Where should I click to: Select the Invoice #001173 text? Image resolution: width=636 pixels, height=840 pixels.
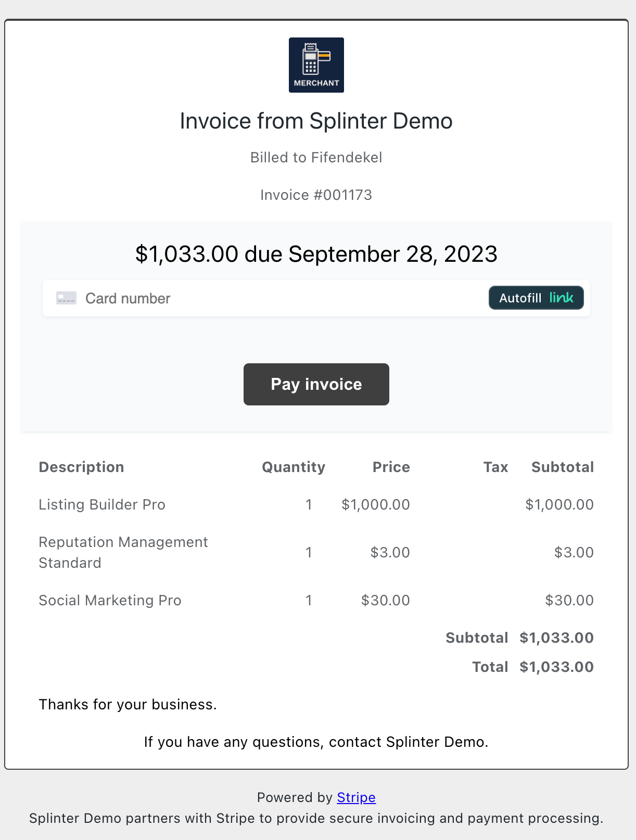coord(316,195)
